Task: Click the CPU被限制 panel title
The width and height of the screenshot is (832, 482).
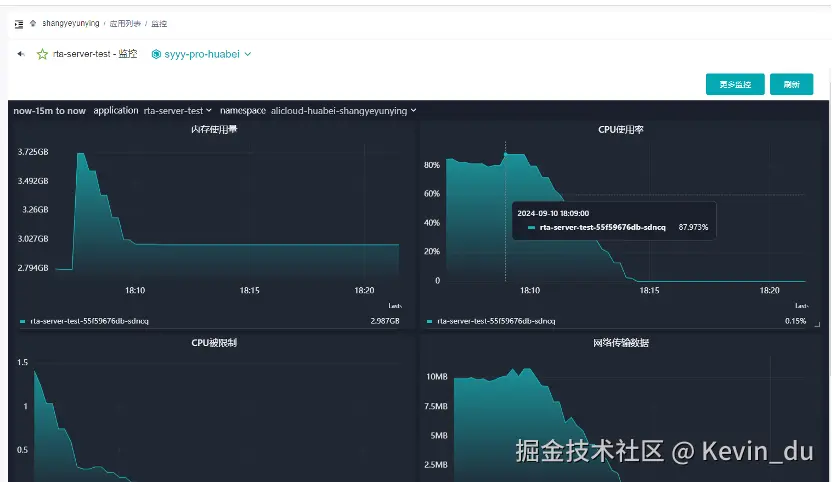Action: (x=214, y=343)
